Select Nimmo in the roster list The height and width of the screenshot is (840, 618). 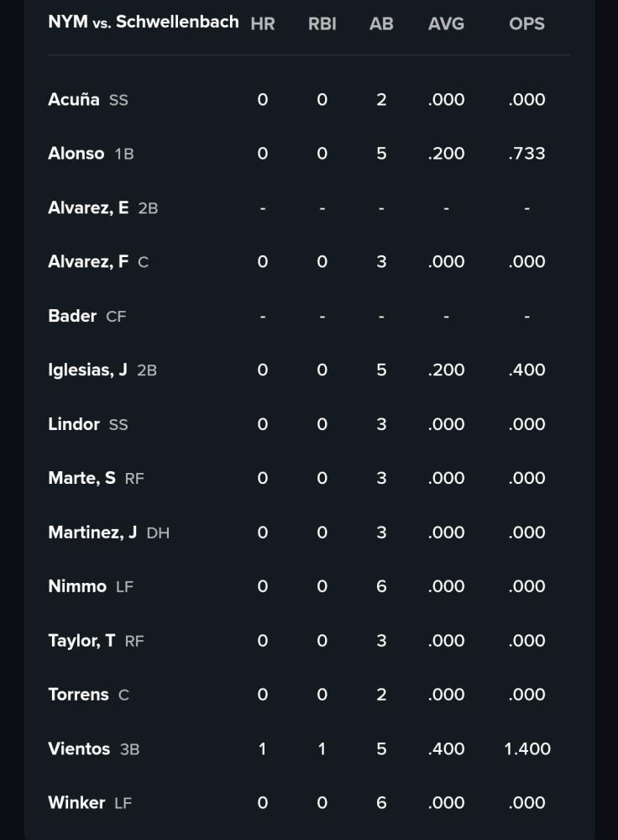coord(77,586)
